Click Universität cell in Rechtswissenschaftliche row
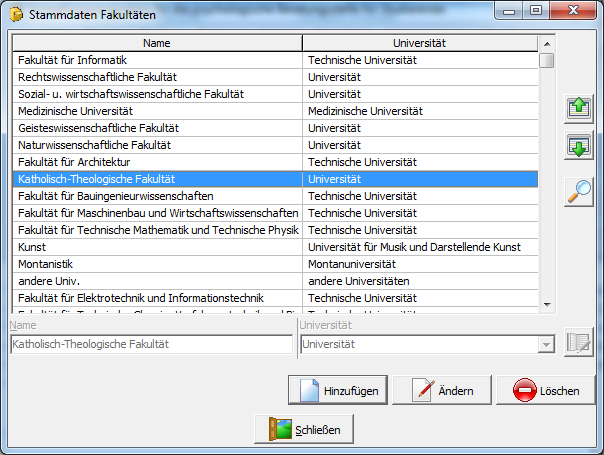The width and height of the screenshot is (604, 455). click(x=420, y=77)
